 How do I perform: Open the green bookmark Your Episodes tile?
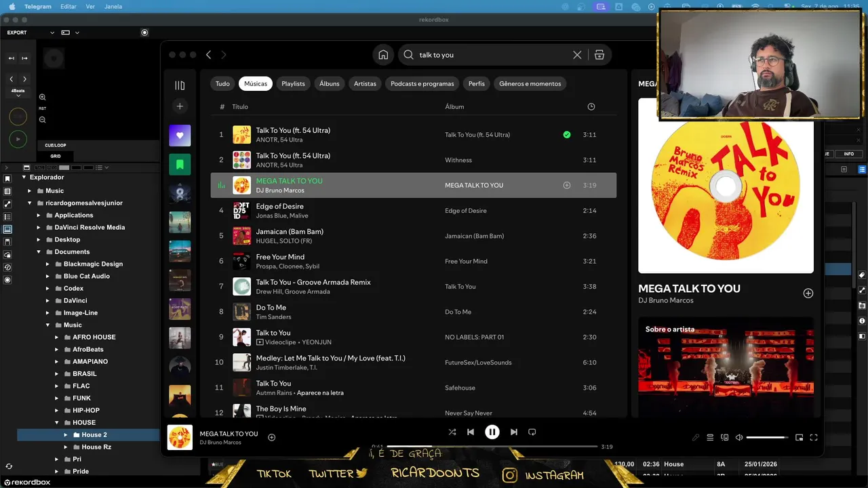click(180, 164)
